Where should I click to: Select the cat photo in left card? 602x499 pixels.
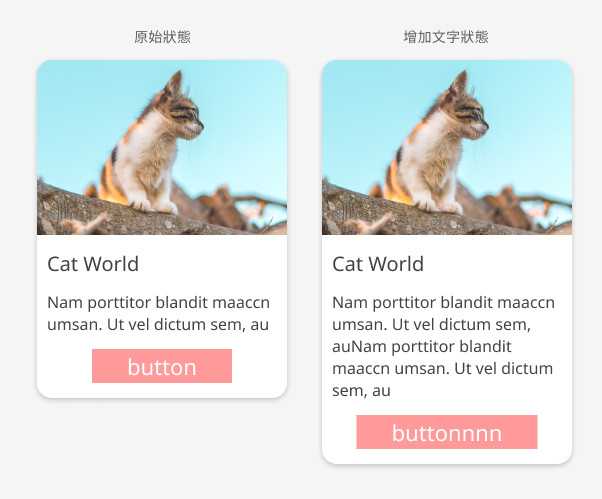162,147
